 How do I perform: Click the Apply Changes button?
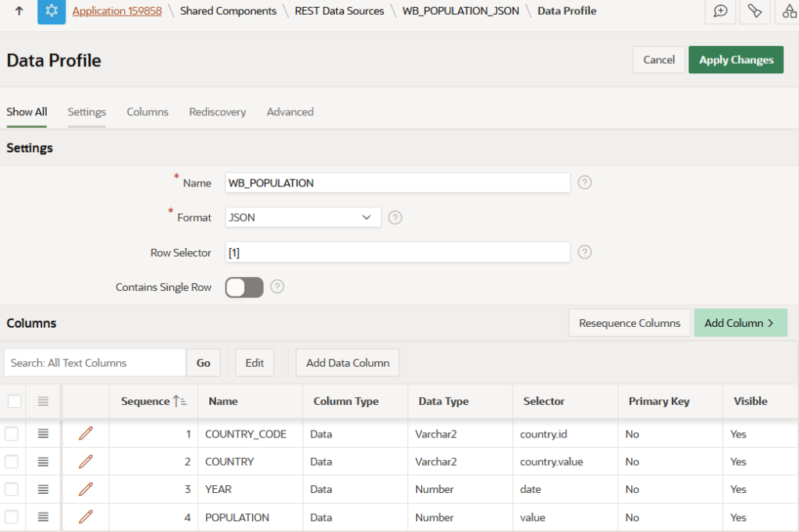tap(735, 60)
